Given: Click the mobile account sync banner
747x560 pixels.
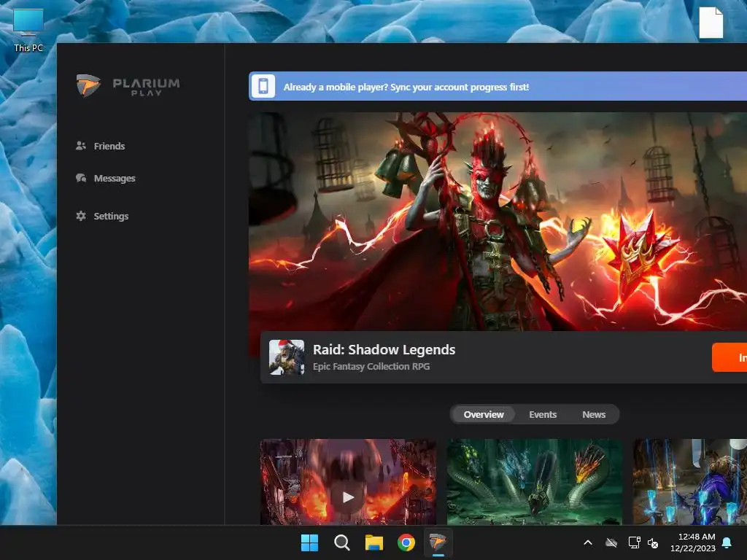Looking at the screenshot, I should tap(498, 86).
